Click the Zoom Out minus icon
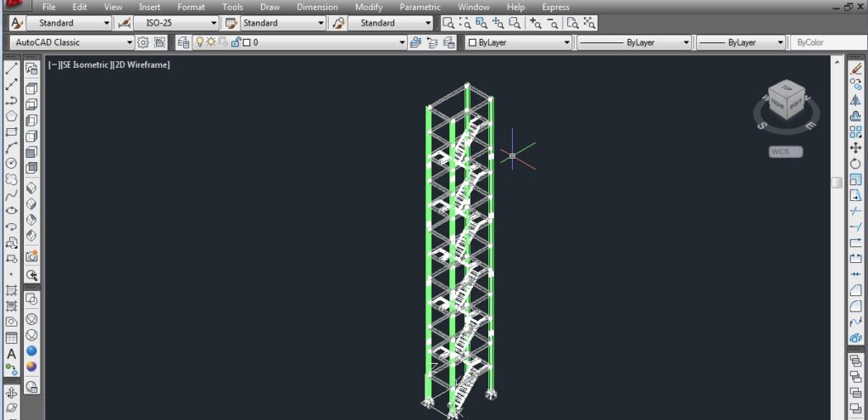The width and height of the screenshot is (868, 420). pyautogui.click(x=553, y=23)
